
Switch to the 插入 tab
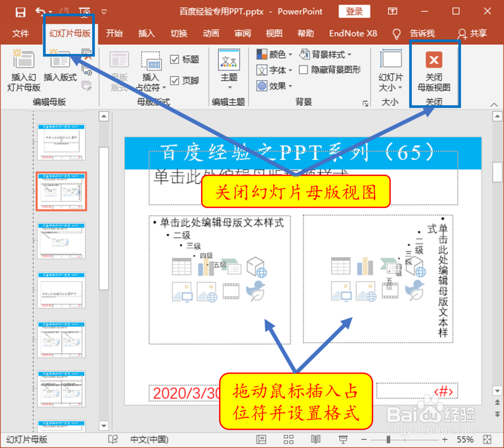[146, 33]
